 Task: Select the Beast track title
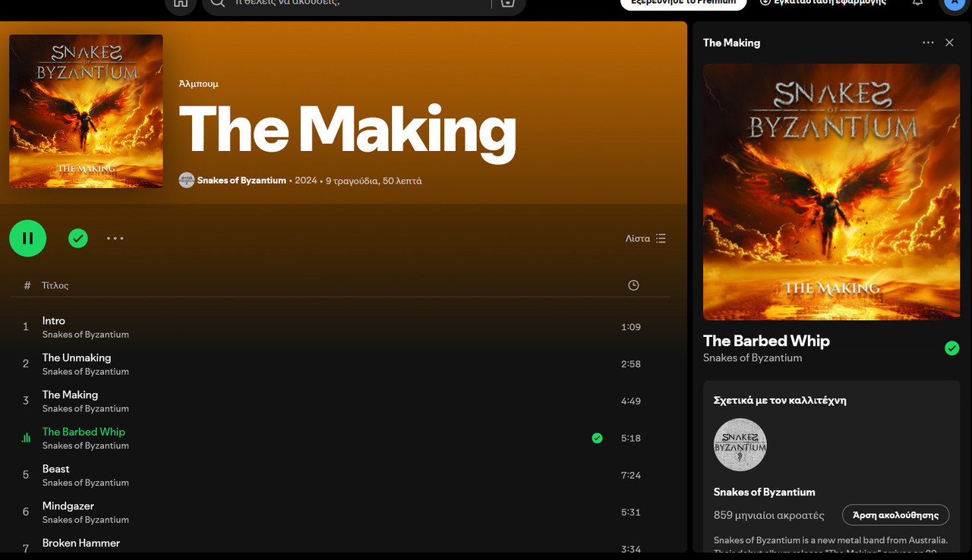[x=56, y=469]
